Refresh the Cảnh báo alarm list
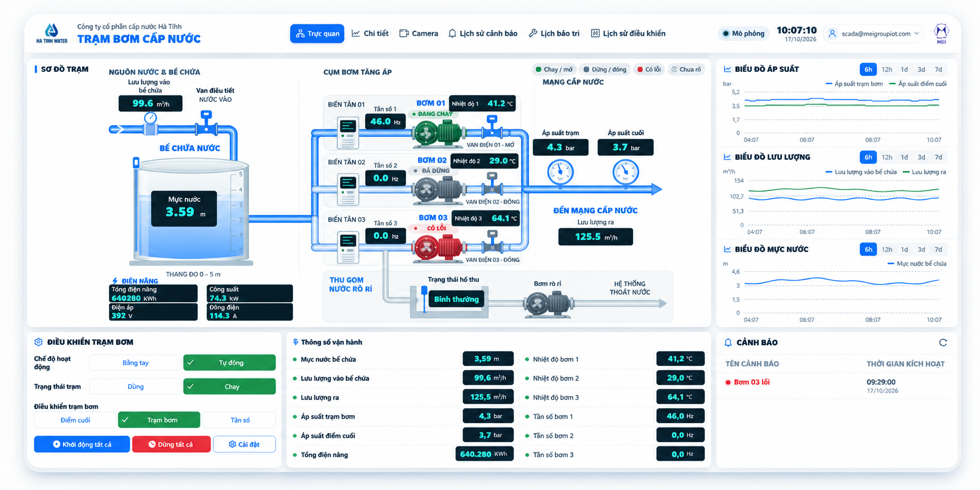Screen dimensions: 980x490 943,343
